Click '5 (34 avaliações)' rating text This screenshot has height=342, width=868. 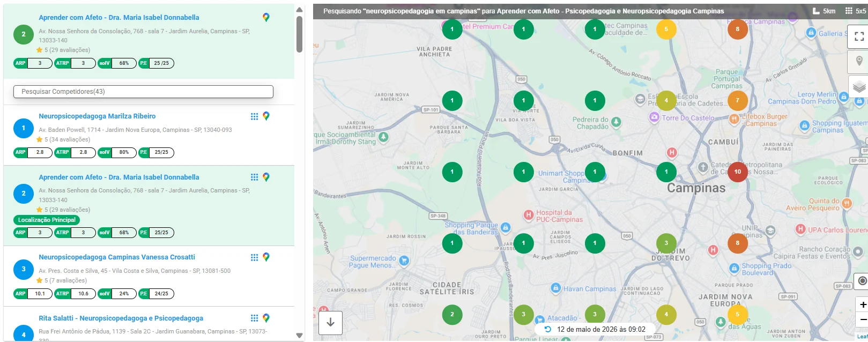(x=67, y=140)
